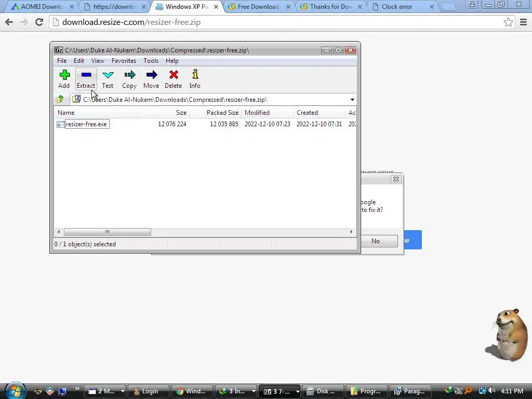Open the Windows Start orb

point(15,391)
